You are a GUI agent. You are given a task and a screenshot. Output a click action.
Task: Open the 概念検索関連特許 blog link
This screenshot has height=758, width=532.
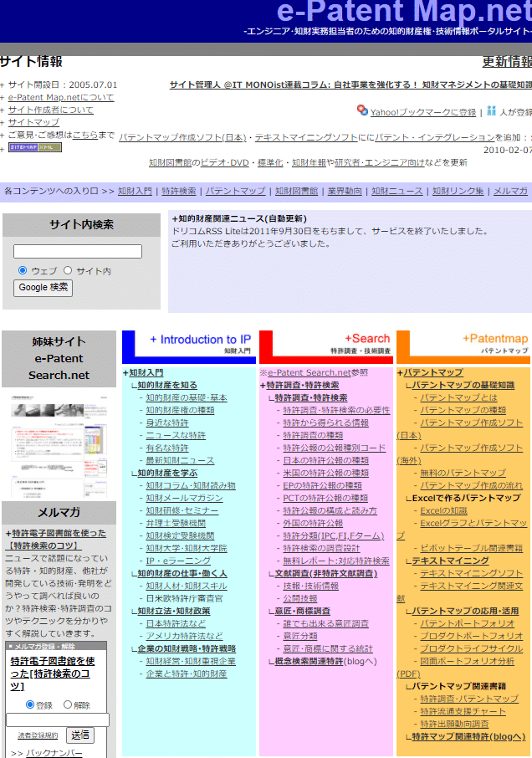[309, 661]
